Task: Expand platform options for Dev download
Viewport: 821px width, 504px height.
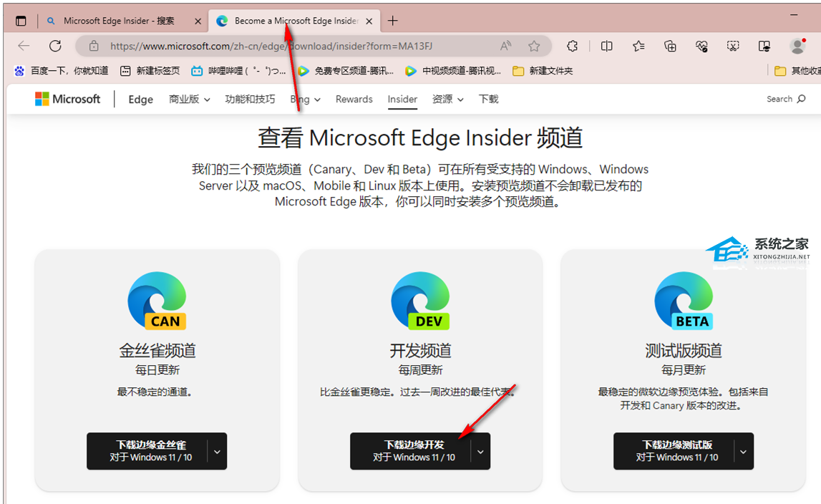Action: tap(481, 451)
